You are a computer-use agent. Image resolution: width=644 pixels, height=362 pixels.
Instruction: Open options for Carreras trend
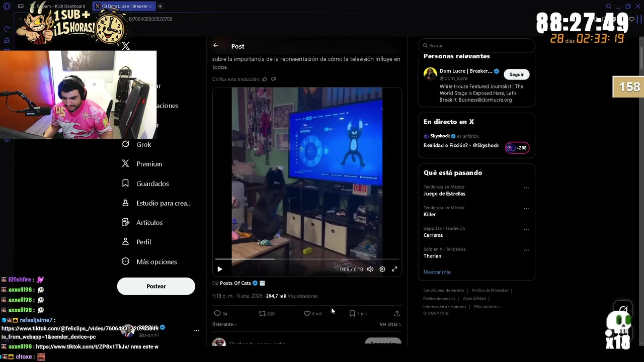(526, 229)
